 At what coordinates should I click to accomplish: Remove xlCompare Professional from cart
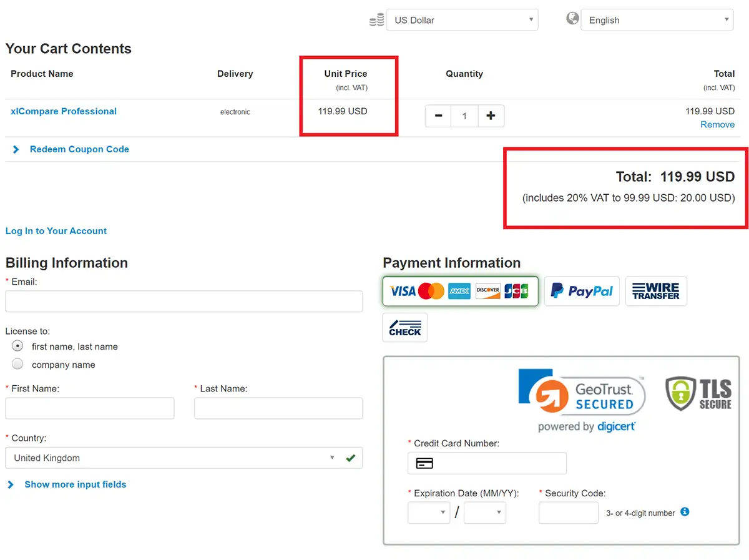coord(717,124)
